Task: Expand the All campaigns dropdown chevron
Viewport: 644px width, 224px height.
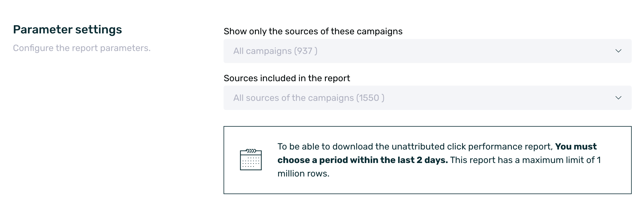Action: 618,51
